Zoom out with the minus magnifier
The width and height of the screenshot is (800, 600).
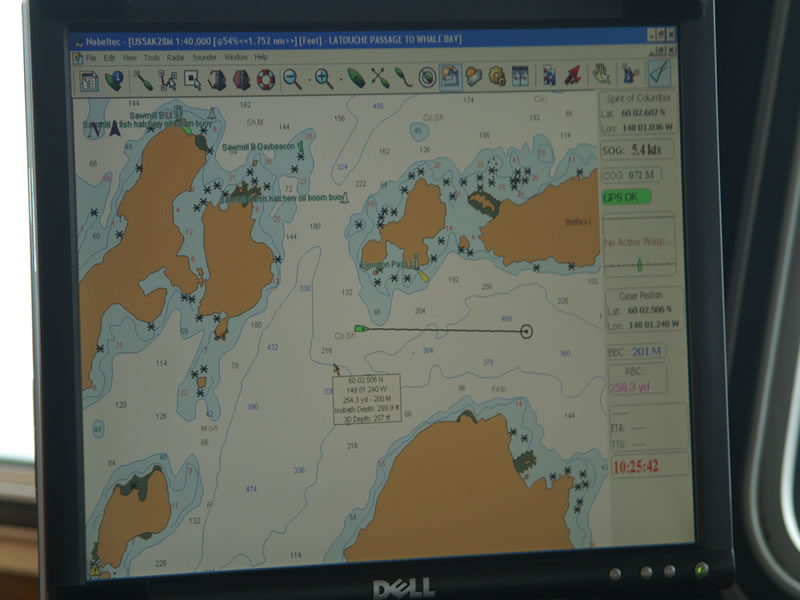[x=292, y=79]
